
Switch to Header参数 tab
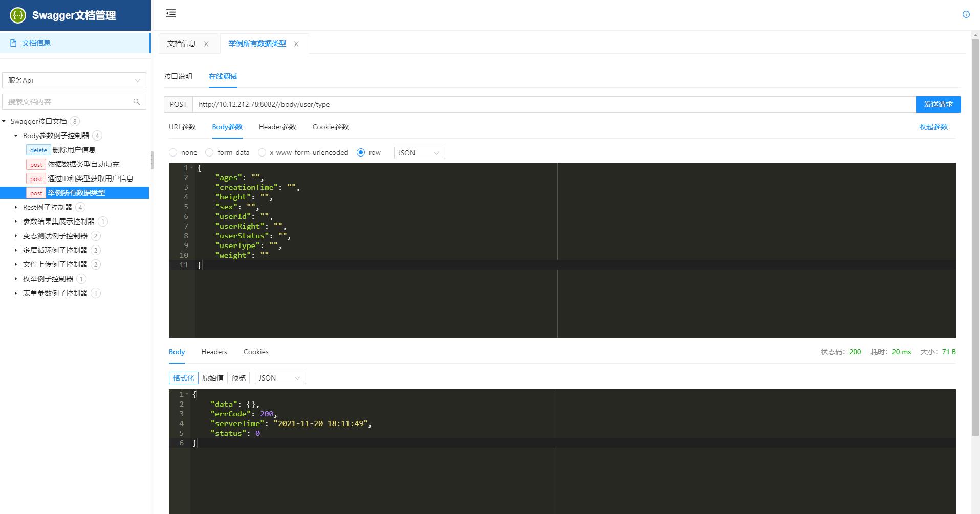[x=277, y=127]
